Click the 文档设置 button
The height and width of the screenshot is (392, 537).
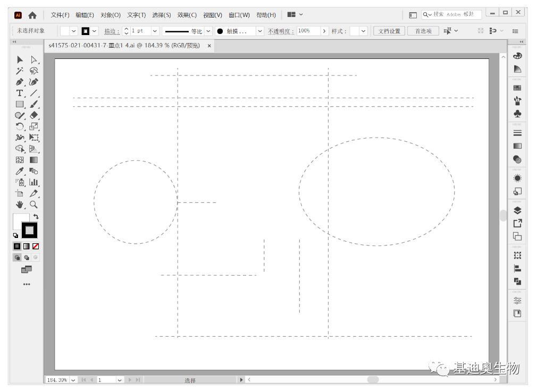[389, 31]
